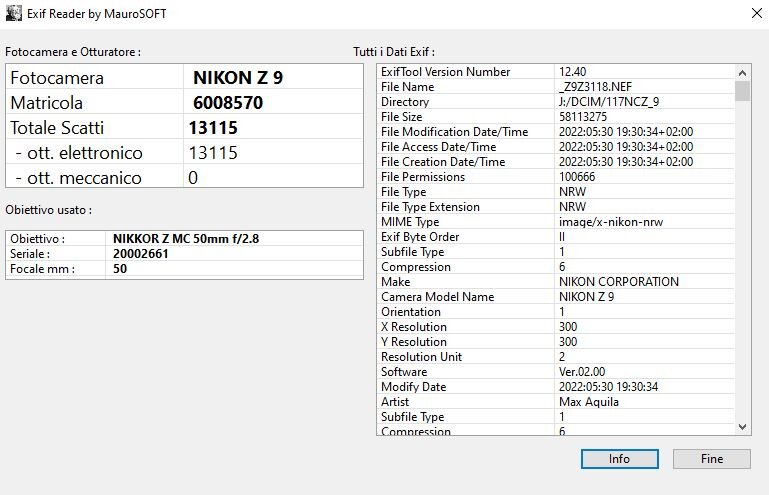Select the file name _Z9Z3118.NEF
The image size is (769, 495).
pos(595,87)
